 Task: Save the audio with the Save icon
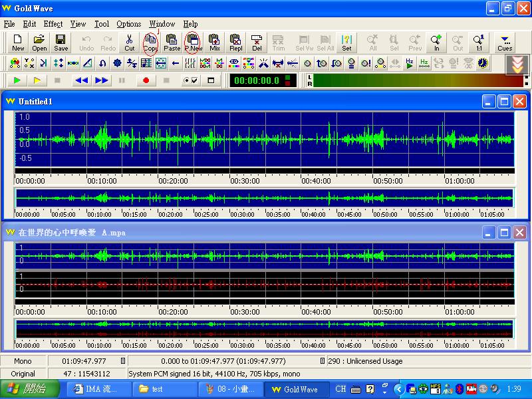tap(61, 43)
